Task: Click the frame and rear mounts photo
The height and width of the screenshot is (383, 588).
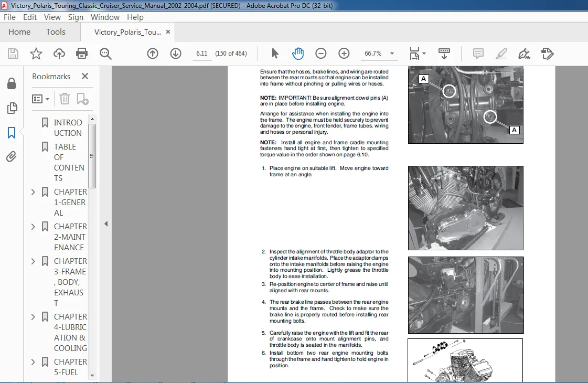Action: (x=465, y=295)
